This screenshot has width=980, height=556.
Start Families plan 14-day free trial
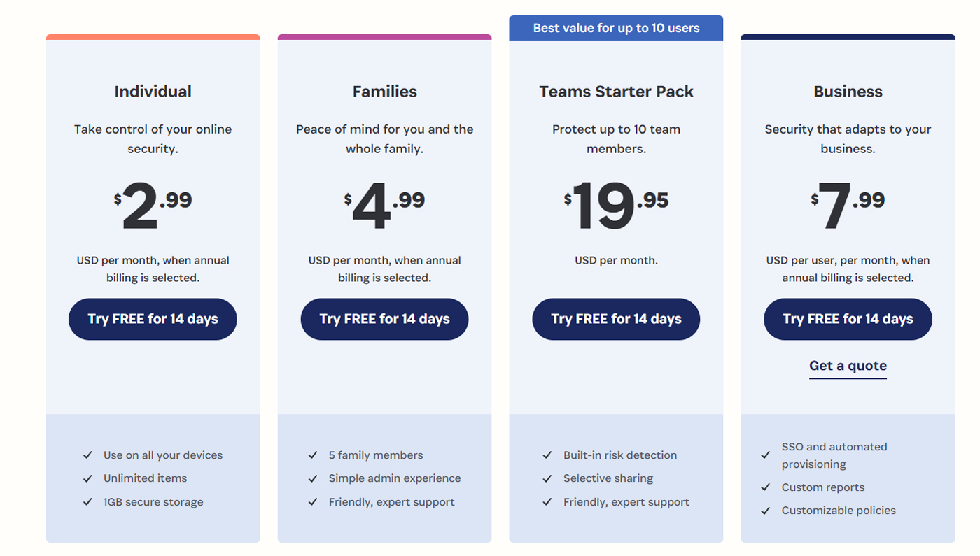pos(384,319)
